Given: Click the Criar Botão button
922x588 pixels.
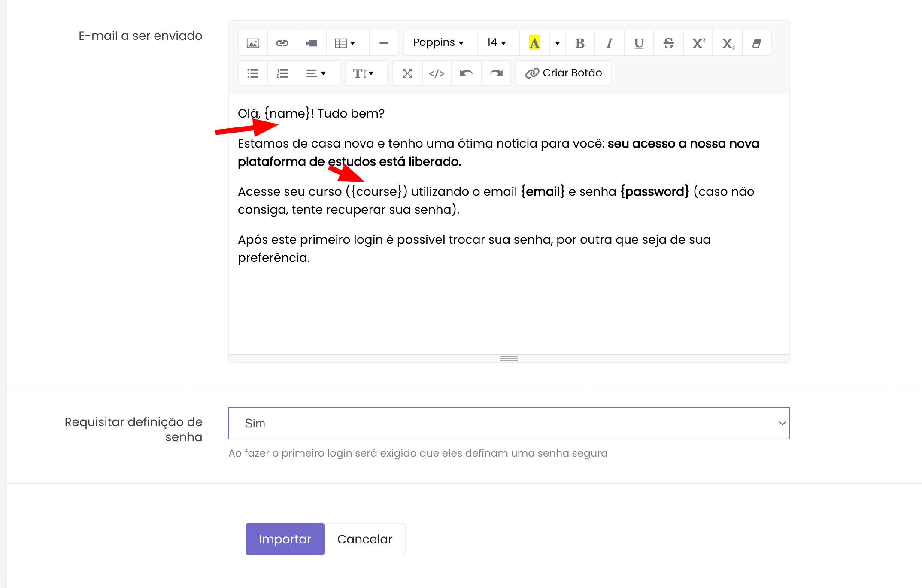Looking at the screenshot, I should [x=564, y=73].
